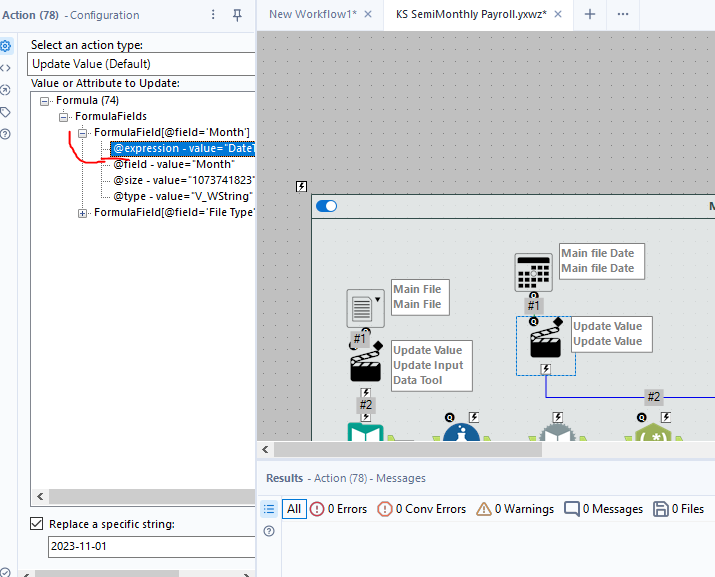This screenshot has width=715, height=577.
Task: Open the action type dropdown
Action: click(x=141, y=64)
